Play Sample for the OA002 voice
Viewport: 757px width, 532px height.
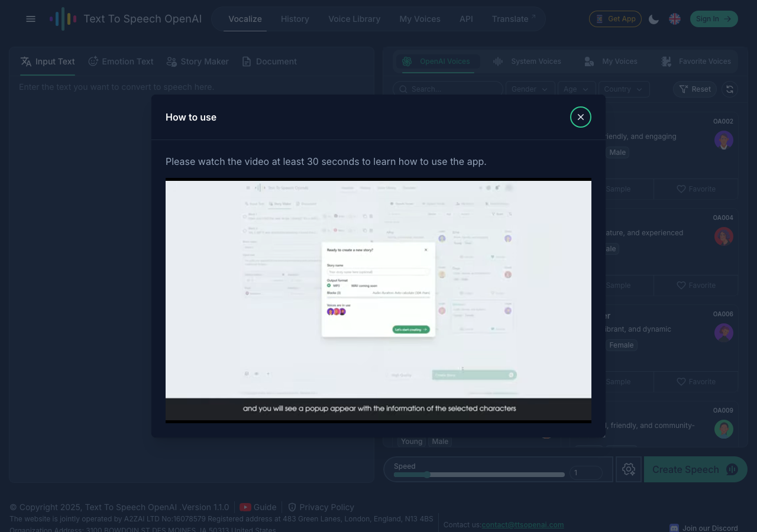click(x=618, y=189)
